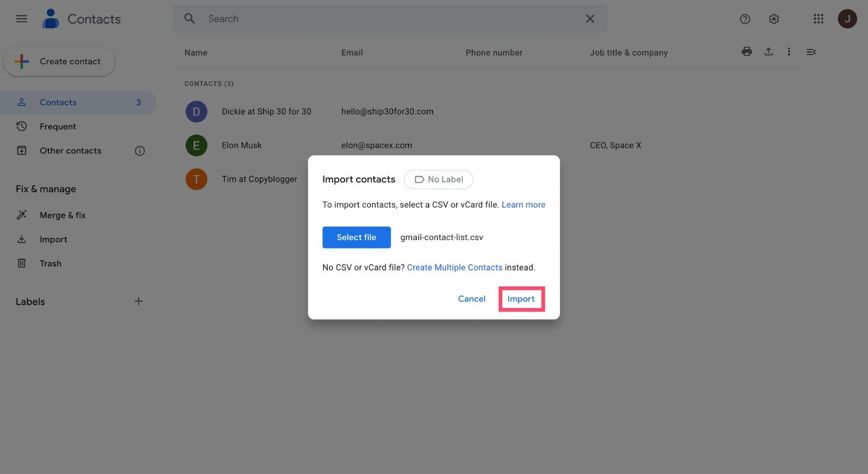868x474 pixels.
Task: Open the Learn more link
Action: pos(523,204)
